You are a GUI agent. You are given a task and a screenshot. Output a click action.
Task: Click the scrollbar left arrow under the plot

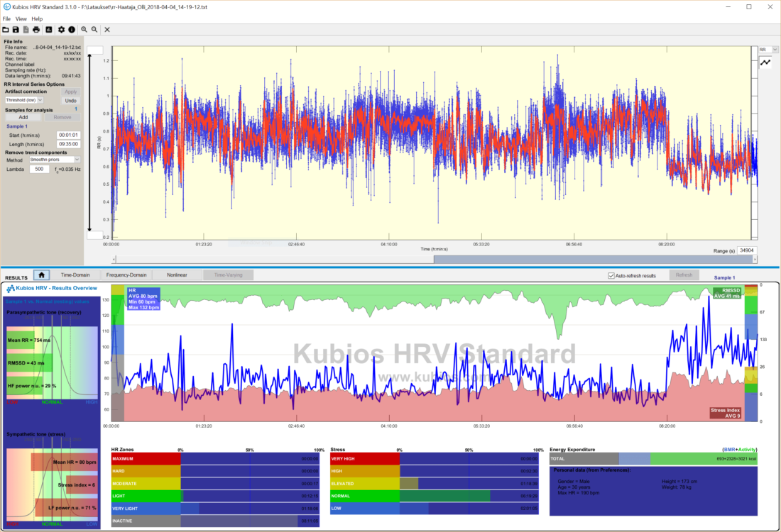point(114,260)
